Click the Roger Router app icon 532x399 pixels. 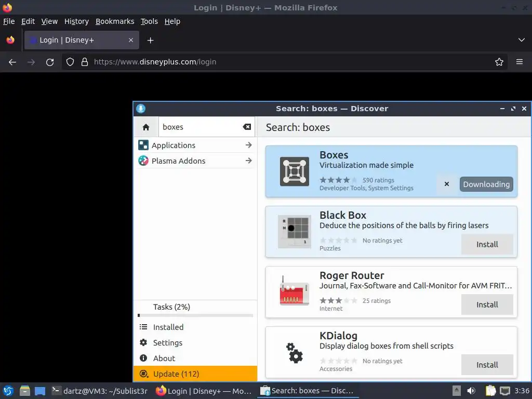294,291
